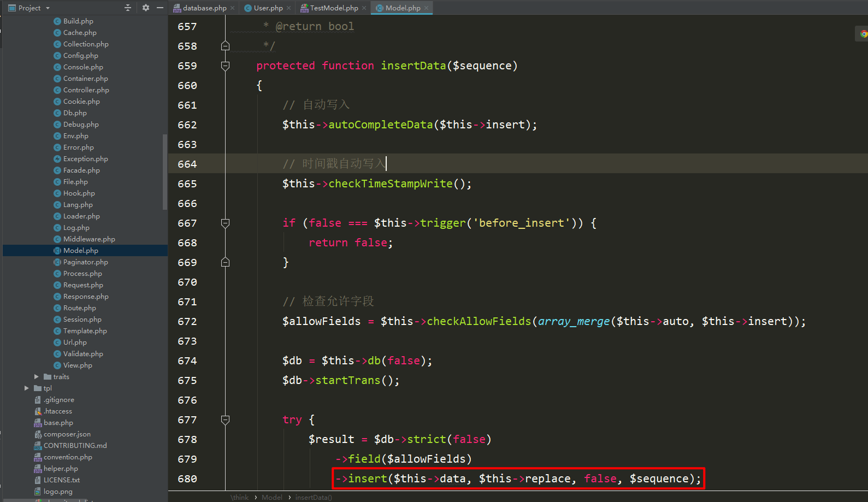Expand the traits folder

(x=37, y=377)
